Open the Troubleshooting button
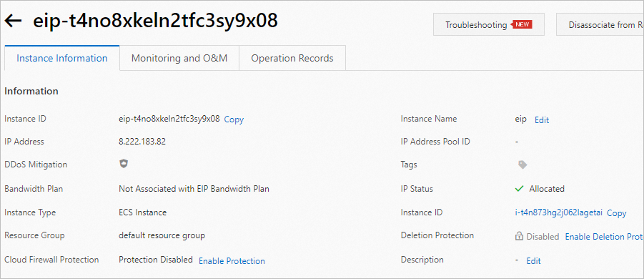This screenshot has height=279, width=644. tap(489, 24)
